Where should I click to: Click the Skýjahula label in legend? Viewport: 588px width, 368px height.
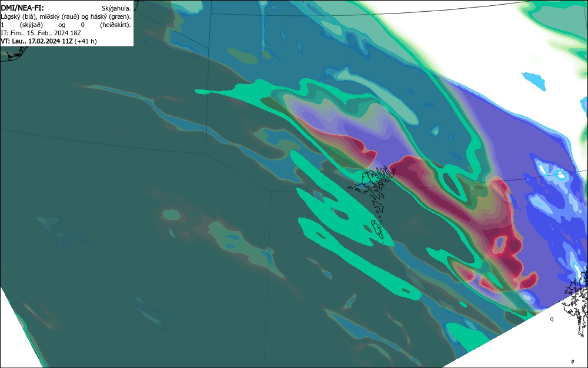[116, 8]
